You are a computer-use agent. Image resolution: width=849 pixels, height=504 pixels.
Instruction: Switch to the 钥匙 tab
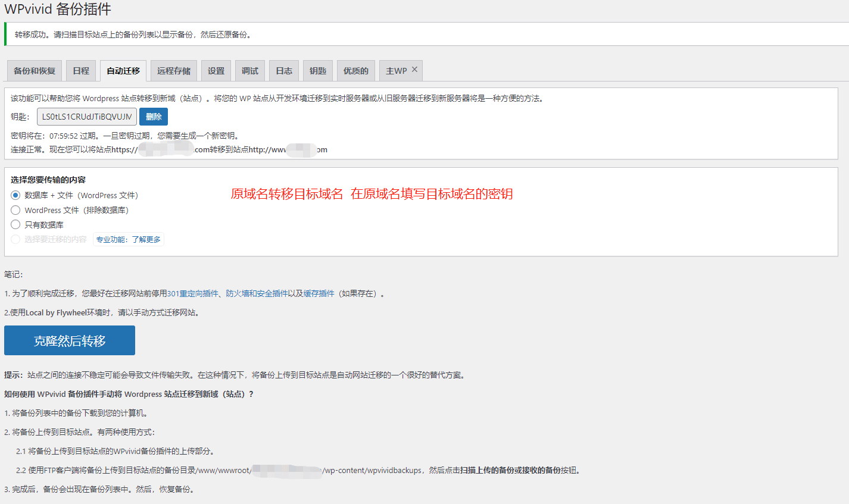pyautogui.click(x=318, y=71)
